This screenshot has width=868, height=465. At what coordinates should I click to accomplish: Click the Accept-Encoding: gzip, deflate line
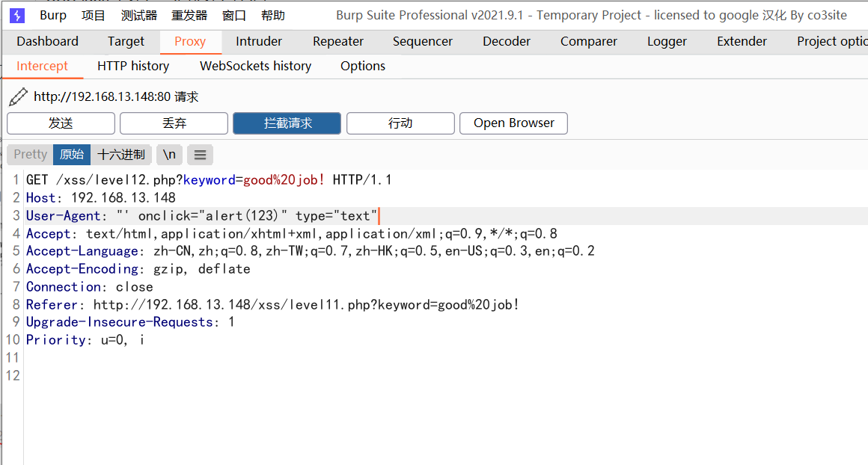click(138, 269)
